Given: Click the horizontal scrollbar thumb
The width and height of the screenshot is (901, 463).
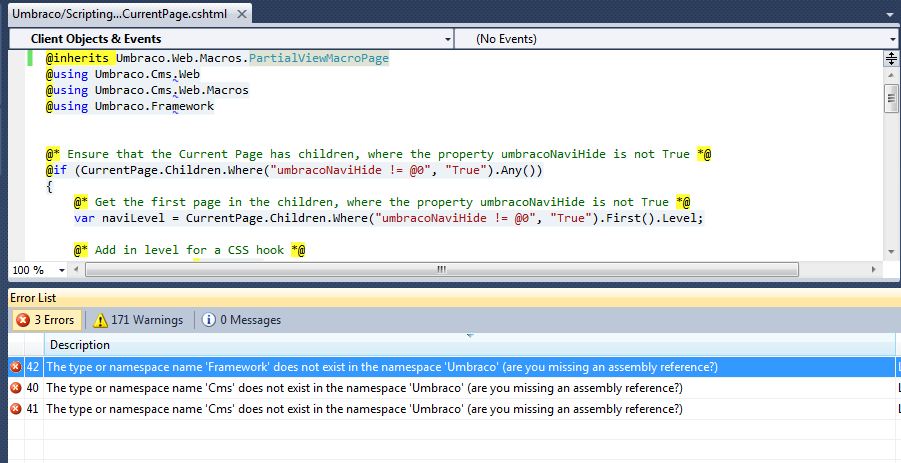Looking at the screenshot, I should 441,269.
